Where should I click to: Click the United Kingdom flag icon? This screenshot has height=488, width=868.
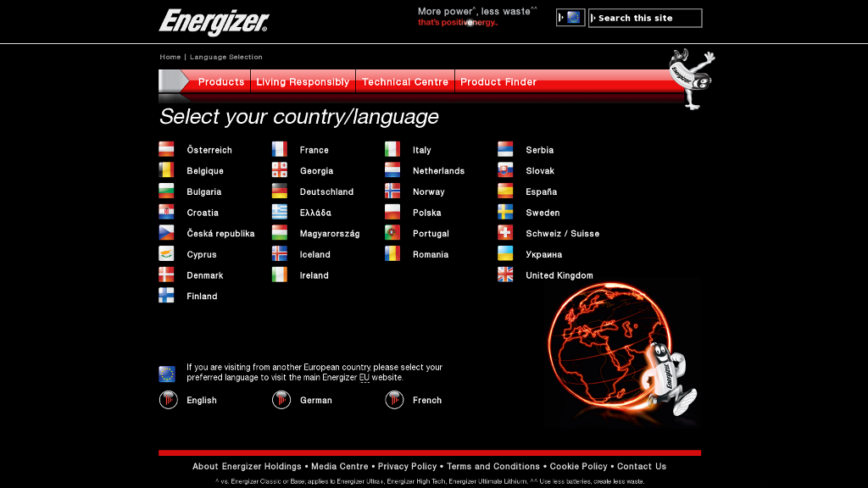505,275
